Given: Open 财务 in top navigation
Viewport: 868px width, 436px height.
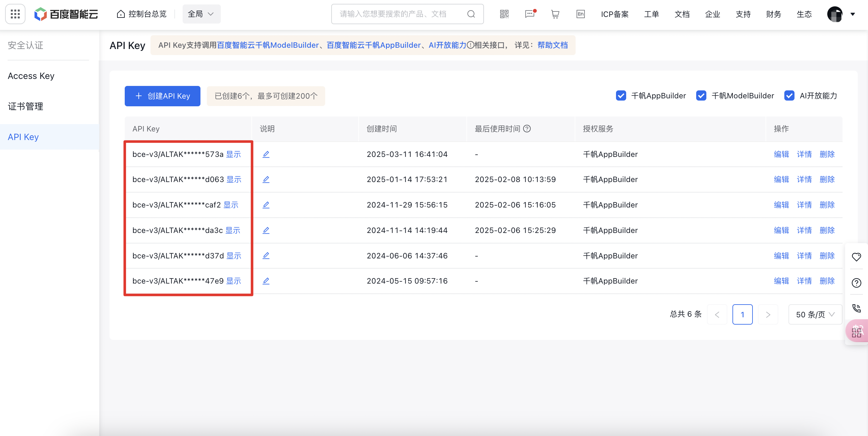Looking at the screenshot, I should click(x=773, y=14).
